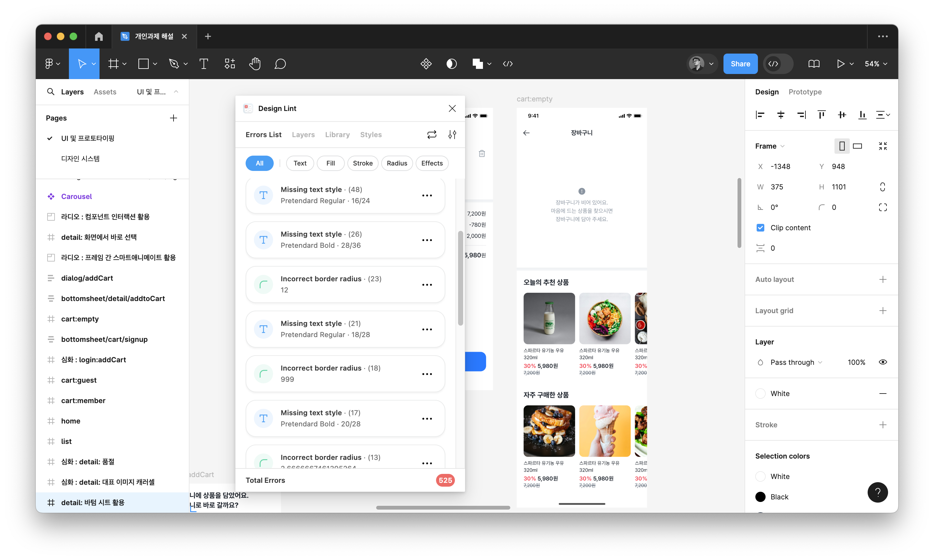Click the White selection color swatch
Image resolution: width=934 pixels, height=560 pixels.
point(760,476)
